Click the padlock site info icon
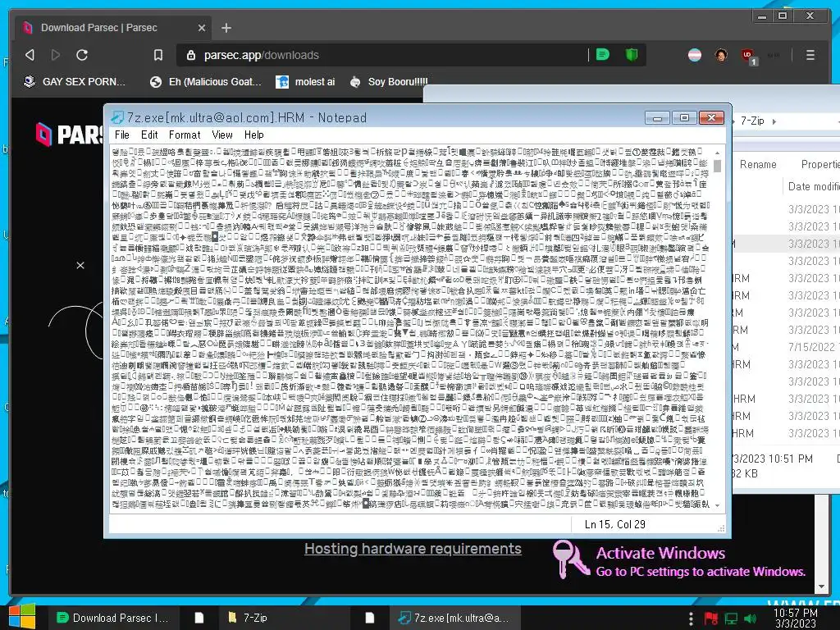The width and height of the screenshot is (840, 630). click(x=190, y=55)
